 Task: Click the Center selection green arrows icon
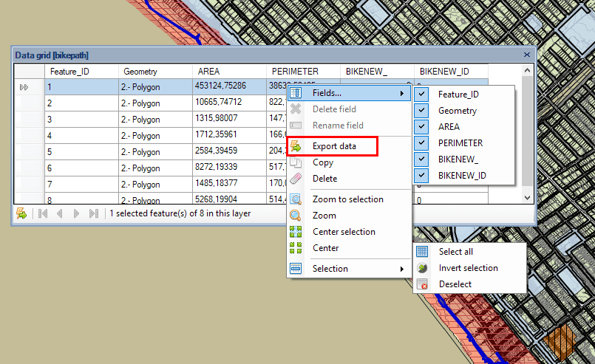coord(296,232)
